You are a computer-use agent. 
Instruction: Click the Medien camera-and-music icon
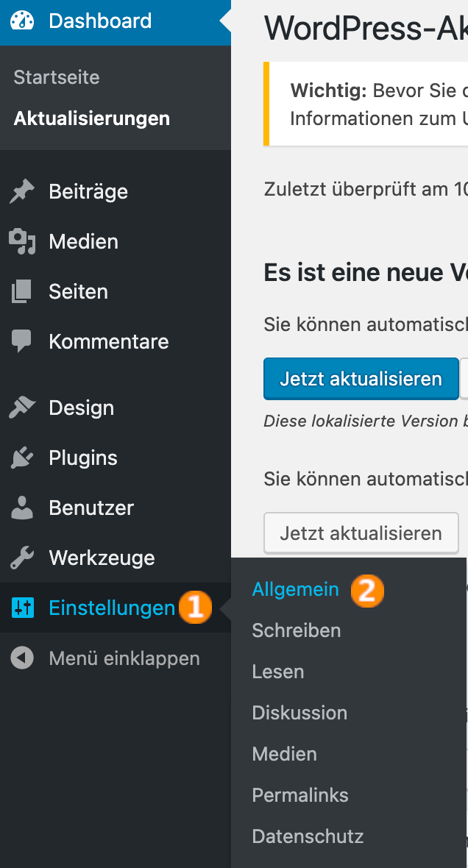pyautogui.click(x=22, y=242)
